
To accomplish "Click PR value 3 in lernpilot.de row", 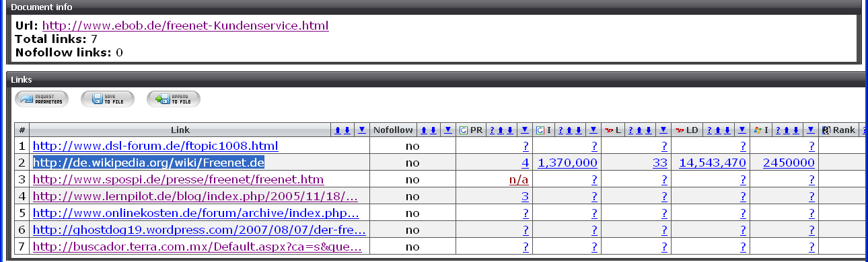I will (525, 196).
